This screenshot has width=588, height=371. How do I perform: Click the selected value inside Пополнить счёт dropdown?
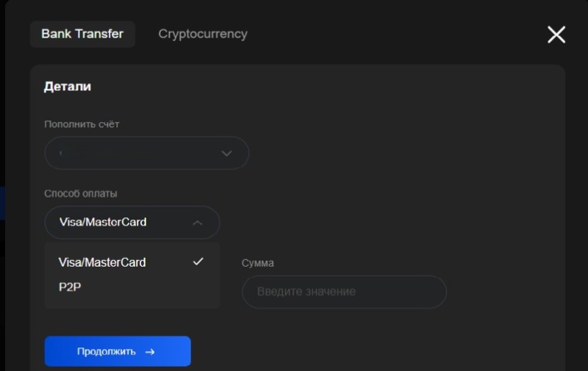coord(61,154)
